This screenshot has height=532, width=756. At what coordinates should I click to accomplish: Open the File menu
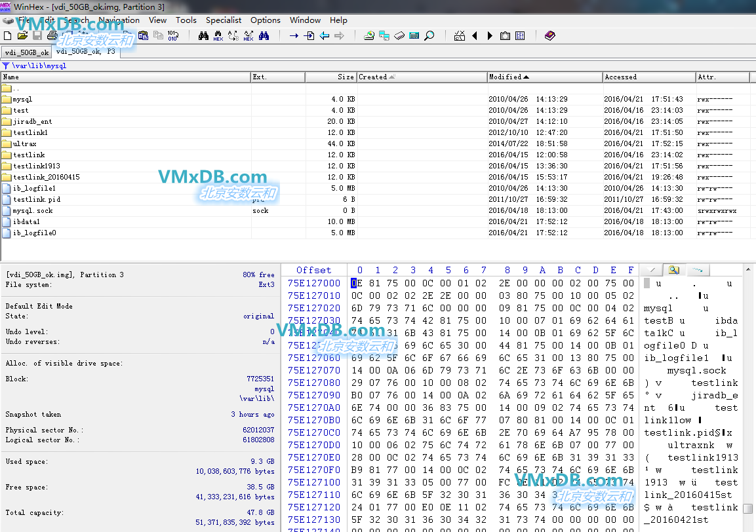pos(23,20)
